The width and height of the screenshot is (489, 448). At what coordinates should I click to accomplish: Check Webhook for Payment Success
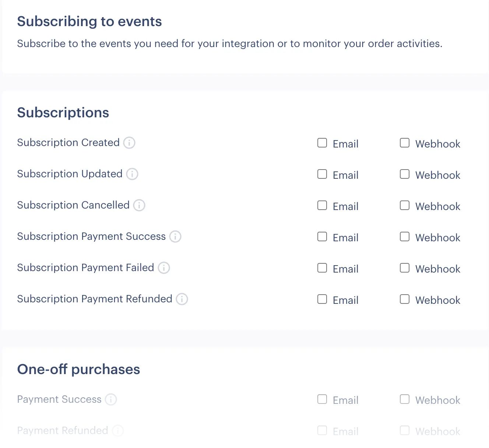(x=405, y=399)
